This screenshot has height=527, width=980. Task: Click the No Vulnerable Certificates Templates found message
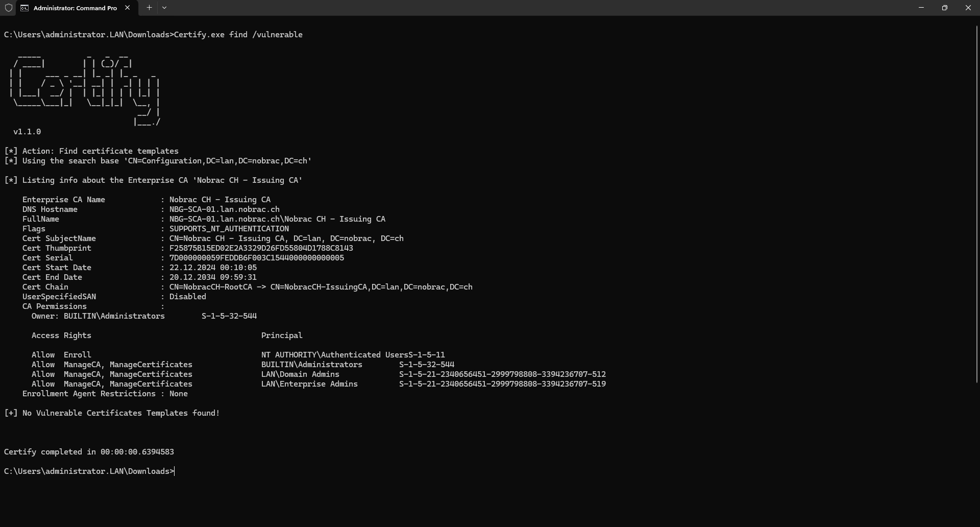(121, 413)
